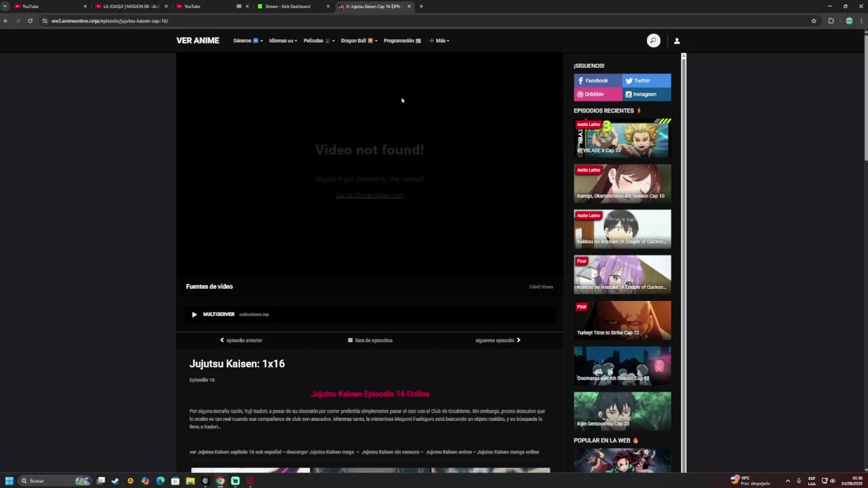Go to siguiente episodio
Viewport: 868px width, 488px height.
(x=498, y=340)
